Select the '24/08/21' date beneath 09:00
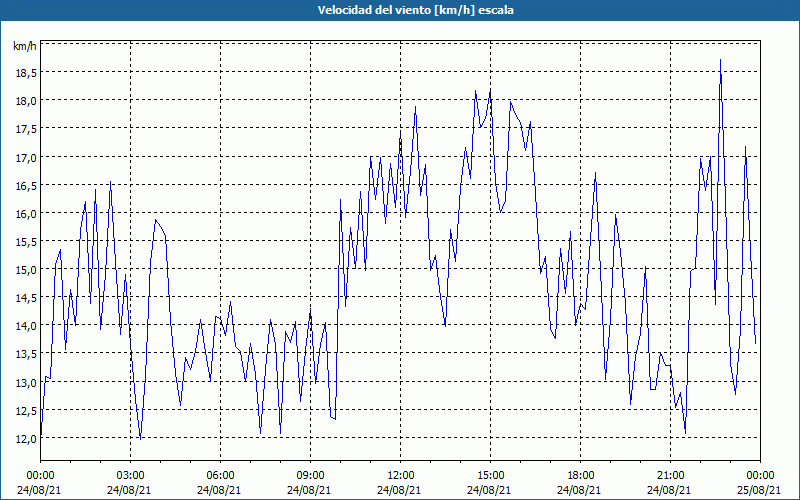 click(x=309, y=490)
